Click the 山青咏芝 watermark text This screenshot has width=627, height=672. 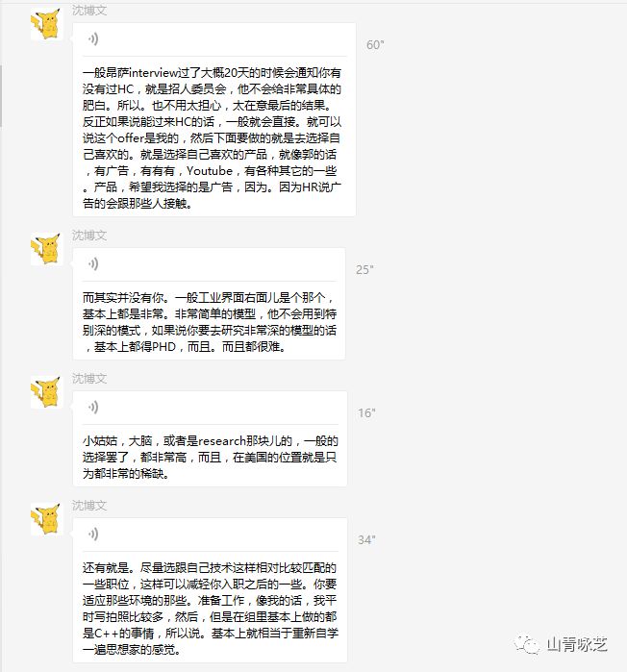577,644
